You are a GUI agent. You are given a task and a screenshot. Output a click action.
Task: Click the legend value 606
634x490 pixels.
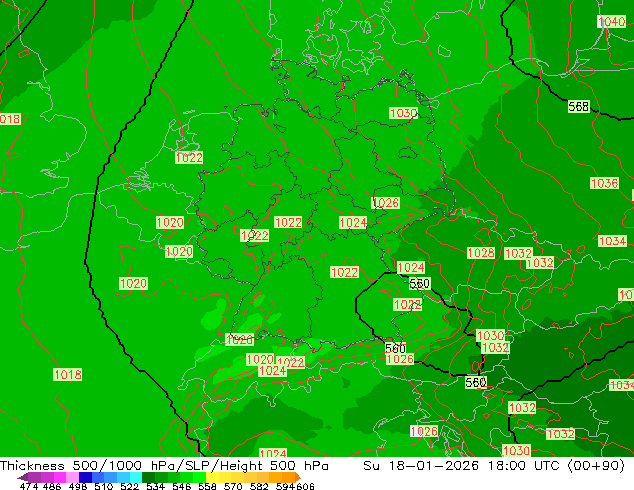305,486
